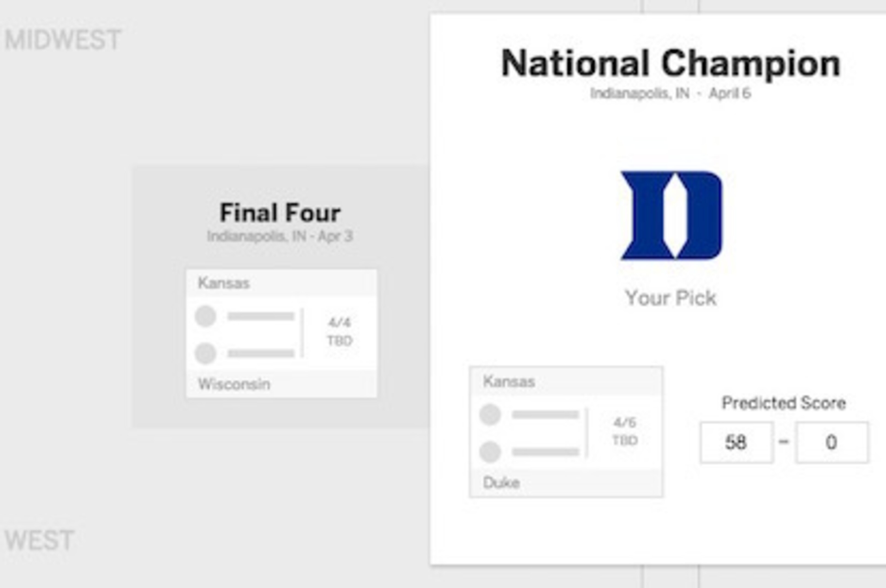Click bottom team circle icon in championship matchup
This screenshot has height=588, width=886.
coord(490,452)
